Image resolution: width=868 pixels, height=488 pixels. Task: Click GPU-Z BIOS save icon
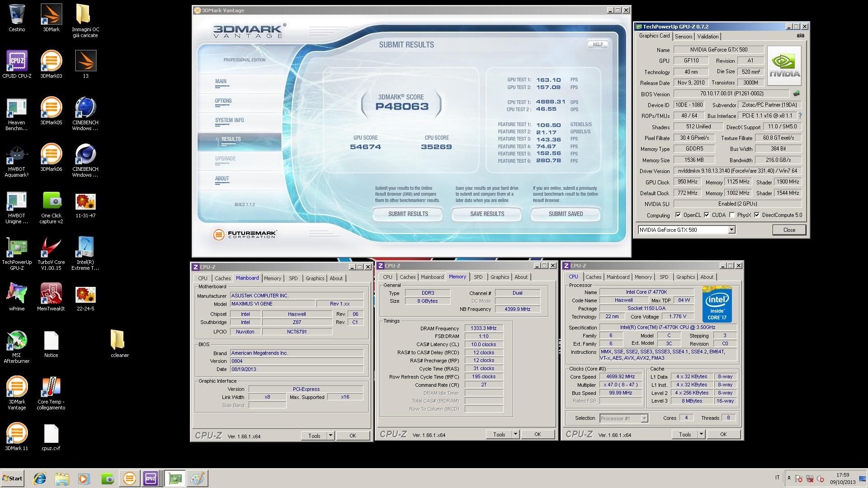797,94
